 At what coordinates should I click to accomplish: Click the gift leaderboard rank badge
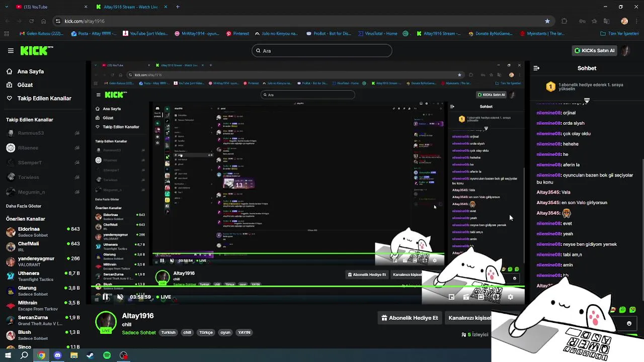(x=550, y=87)
